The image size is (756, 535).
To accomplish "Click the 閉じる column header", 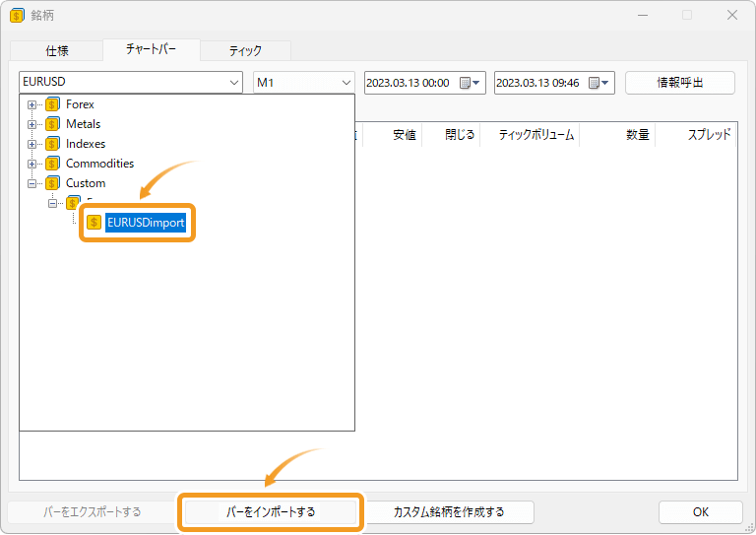I will point(451,135).
